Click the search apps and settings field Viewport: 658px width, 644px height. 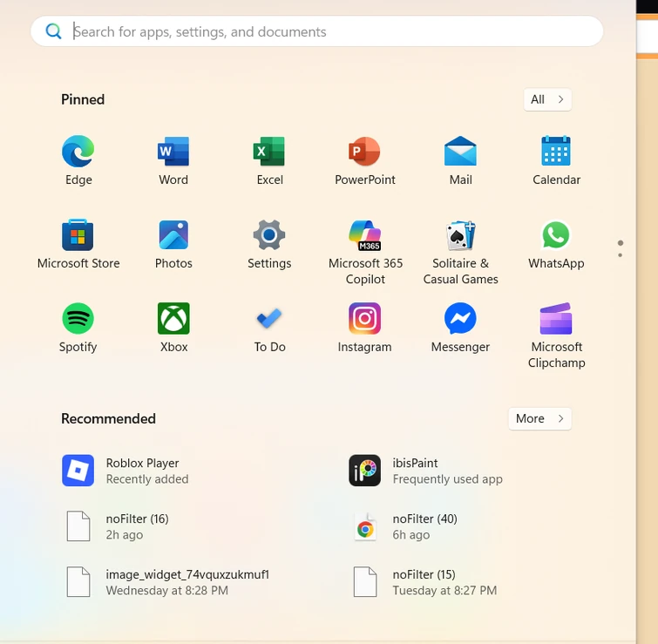coord(317,31)
